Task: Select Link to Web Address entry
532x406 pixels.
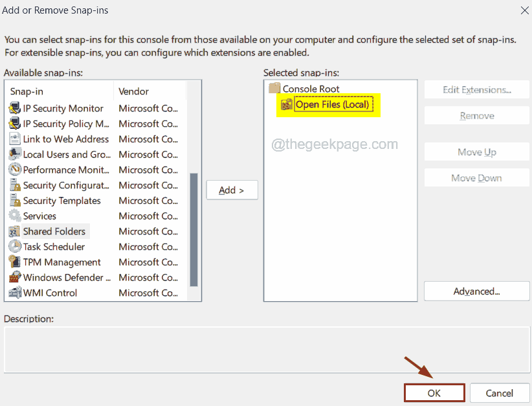Action: pyautogui.click(x=65, y=139)
